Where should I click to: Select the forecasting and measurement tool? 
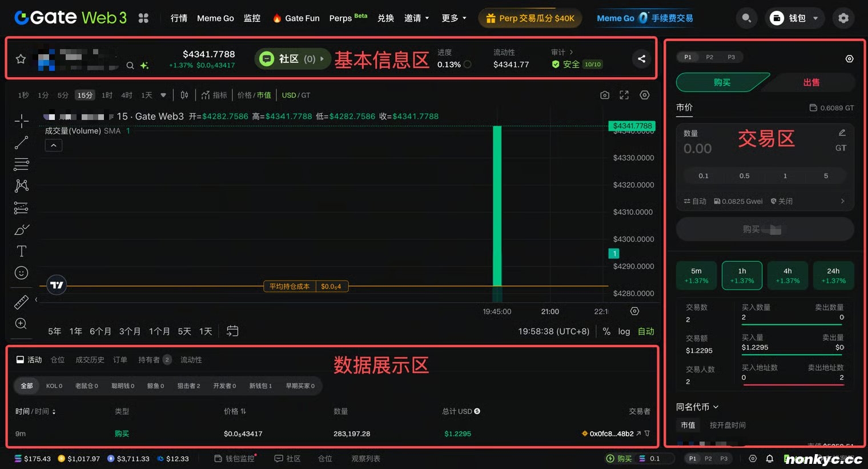tap(21, 208)
